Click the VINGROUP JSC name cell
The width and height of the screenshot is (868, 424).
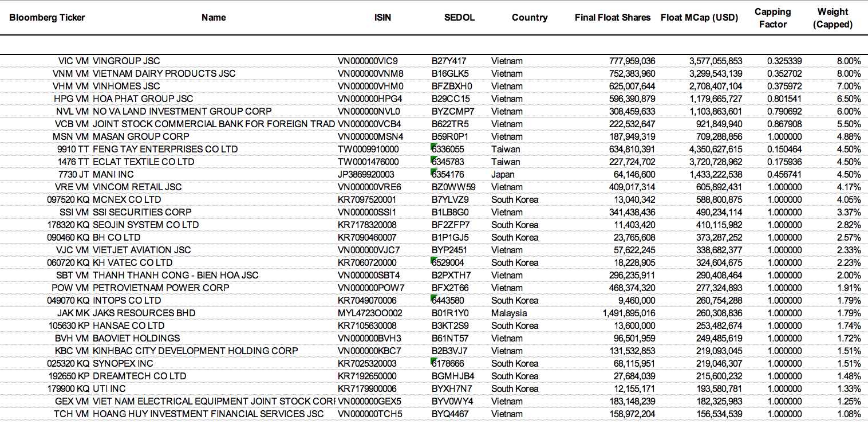tap(127, 61)
